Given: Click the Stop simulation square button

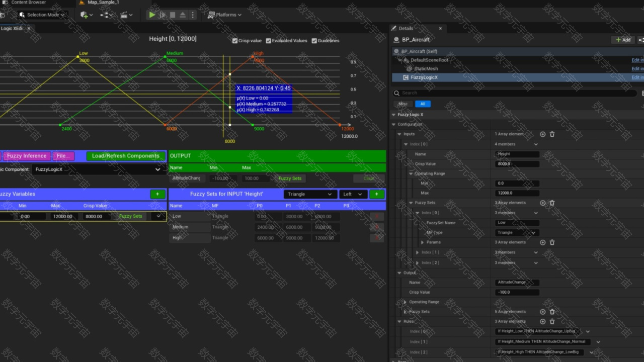Looking at the screenshot, I should tap(173, 15).
